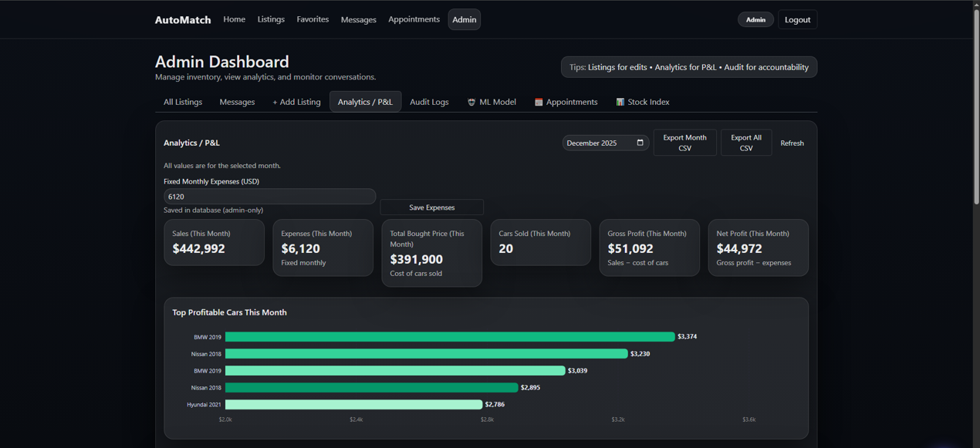Click the ML Model robot icon
980x448 pixels.
point(471,102)
